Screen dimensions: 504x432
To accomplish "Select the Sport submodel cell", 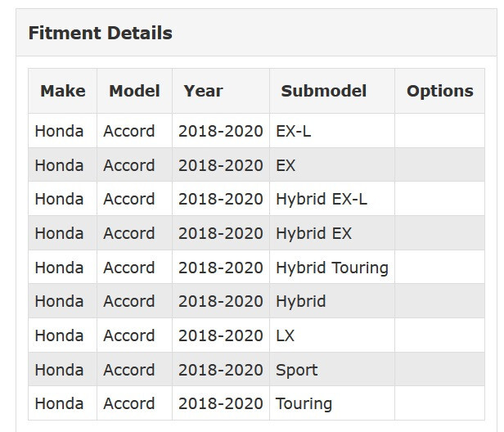I will tap(332, 370).
